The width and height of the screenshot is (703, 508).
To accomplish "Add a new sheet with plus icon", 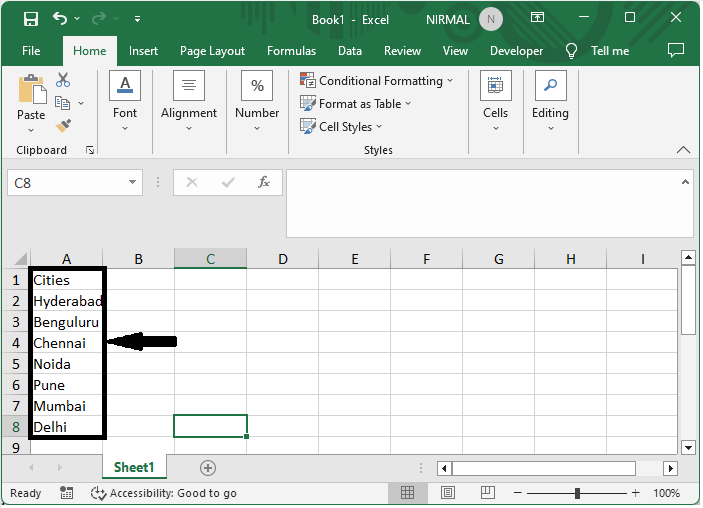I will pos(208,468).
